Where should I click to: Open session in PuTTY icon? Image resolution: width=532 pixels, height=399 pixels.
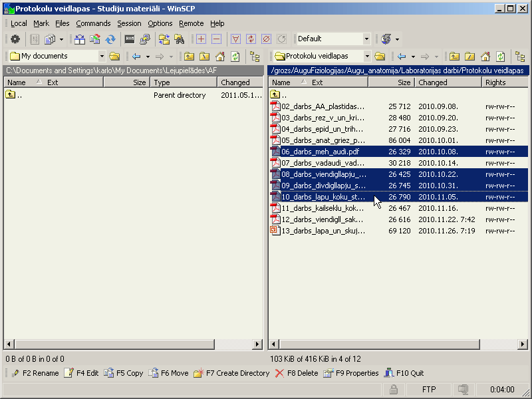coord(145,39)
